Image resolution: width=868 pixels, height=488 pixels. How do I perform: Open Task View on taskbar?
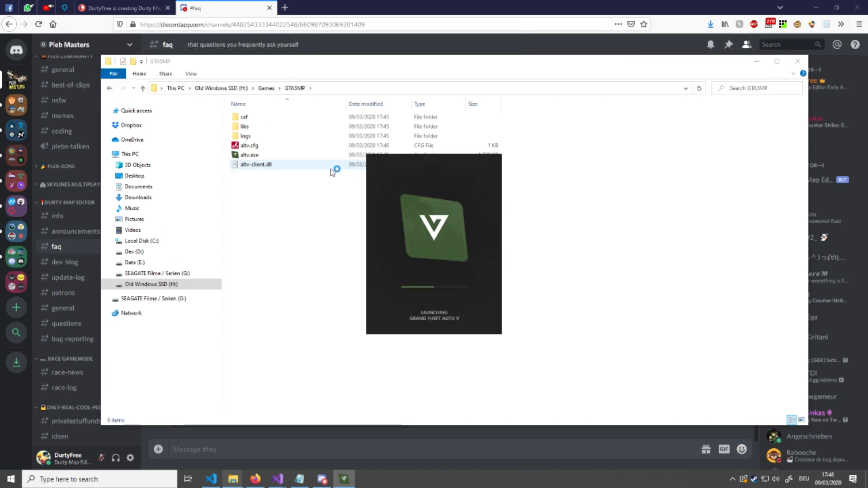click(x=188, y=479)
